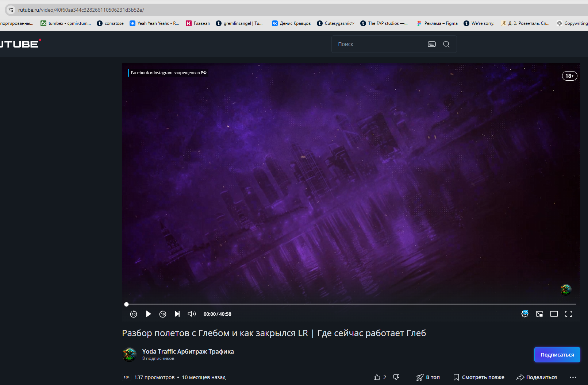588x385 pixels.
Task: Boost video with В топ rocket
Action: pyautogui.click(x=428, y=377)
